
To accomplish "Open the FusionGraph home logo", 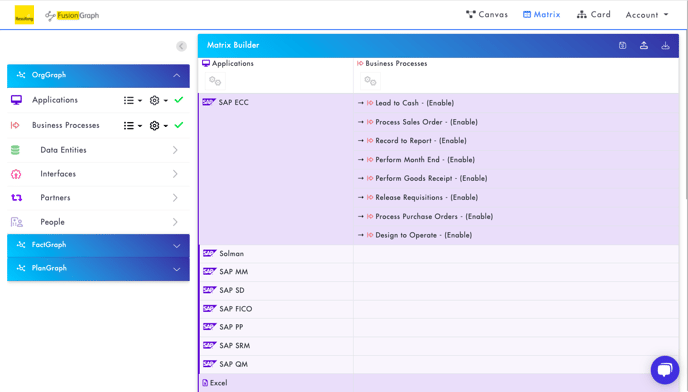I will [72, 15].
